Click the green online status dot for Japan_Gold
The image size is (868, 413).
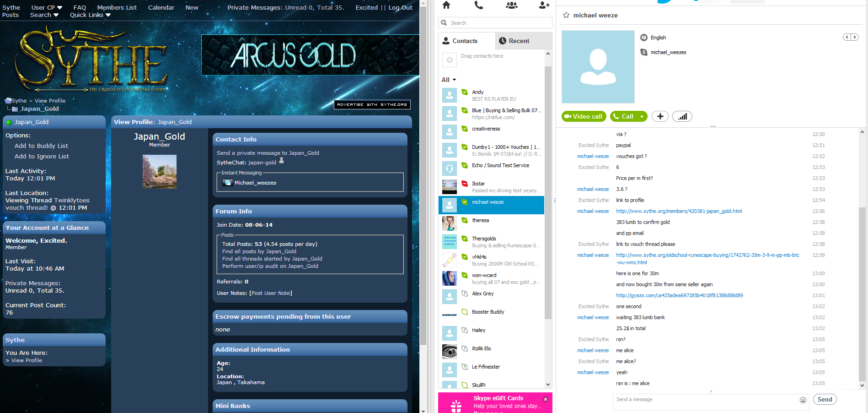[9, 122]
